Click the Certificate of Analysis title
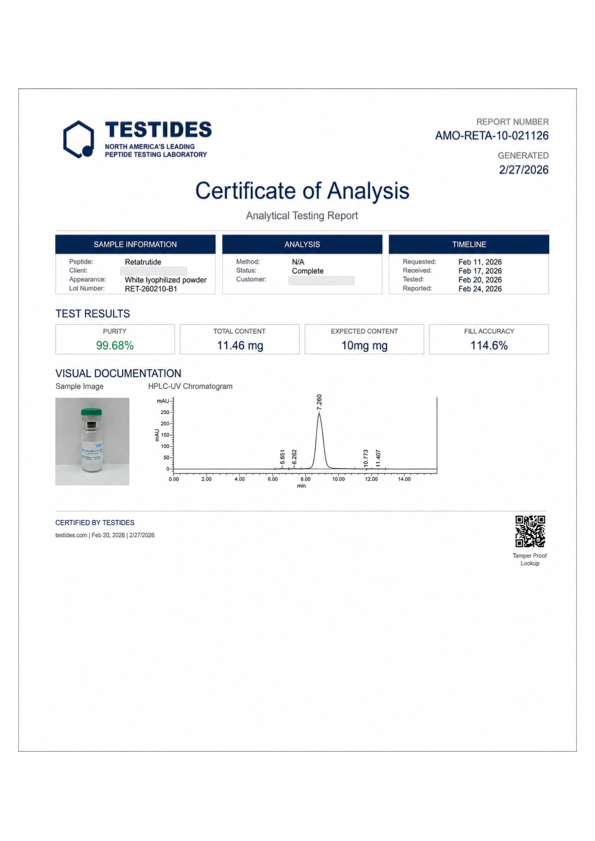 click(302, 191)
